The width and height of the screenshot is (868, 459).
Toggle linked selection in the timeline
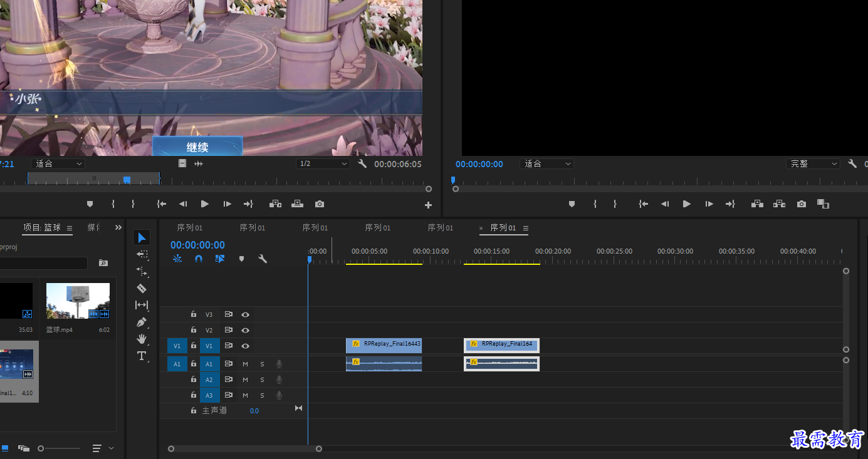tap(220, 259)
